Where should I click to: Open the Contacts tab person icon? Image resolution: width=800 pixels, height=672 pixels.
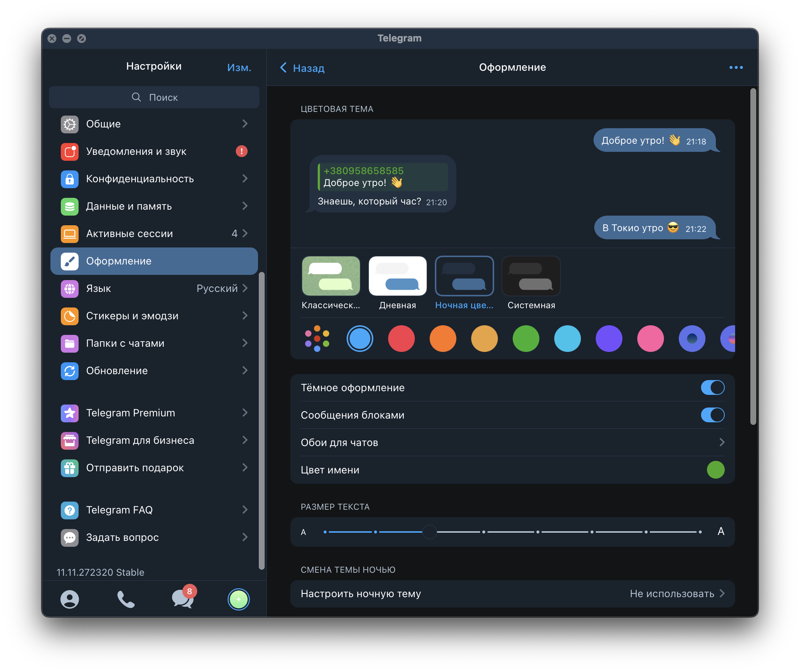(69, 600)
